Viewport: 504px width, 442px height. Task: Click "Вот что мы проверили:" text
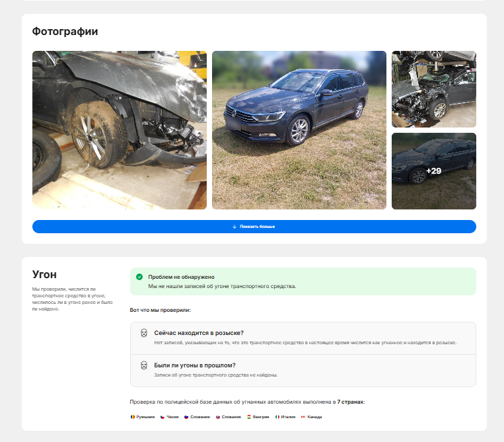tap(160, 311)
